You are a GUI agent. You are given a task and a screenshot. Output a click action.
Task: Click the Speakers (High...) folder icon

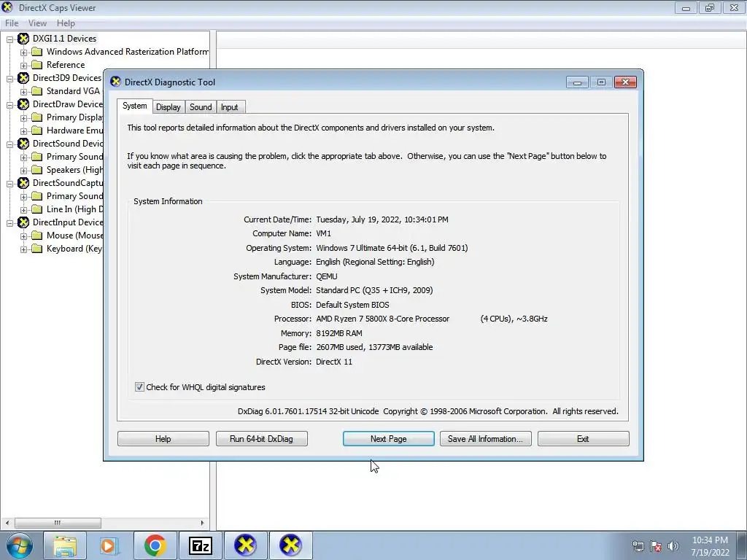(37, 170)
